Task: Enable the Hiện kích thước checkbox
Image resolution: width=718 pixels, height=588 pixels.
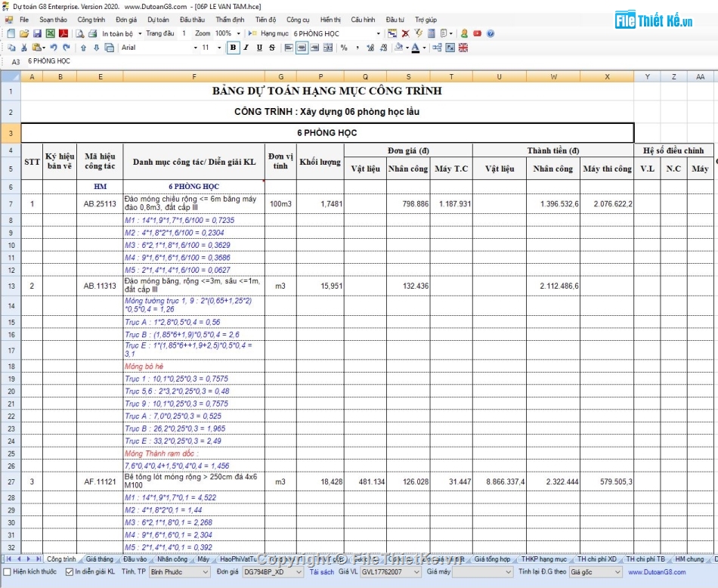Action: (x=7, y=572)
